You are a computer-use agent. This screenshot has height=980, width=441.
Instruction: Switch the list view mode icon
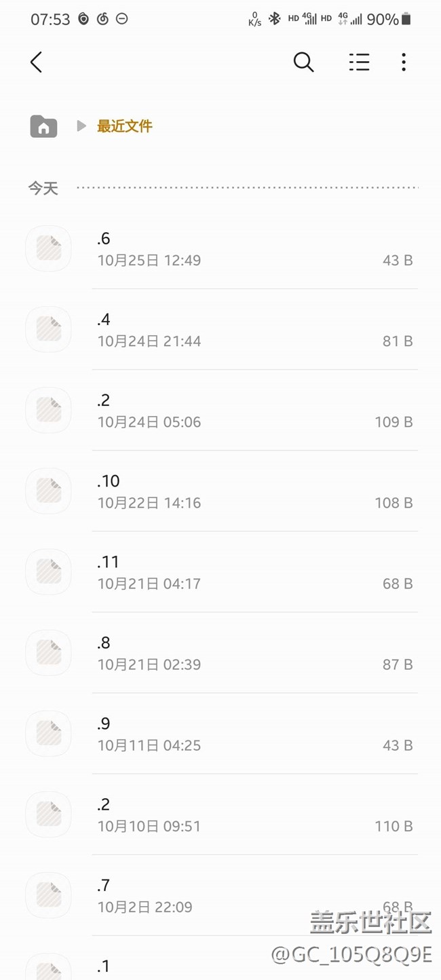pos(359,62)
